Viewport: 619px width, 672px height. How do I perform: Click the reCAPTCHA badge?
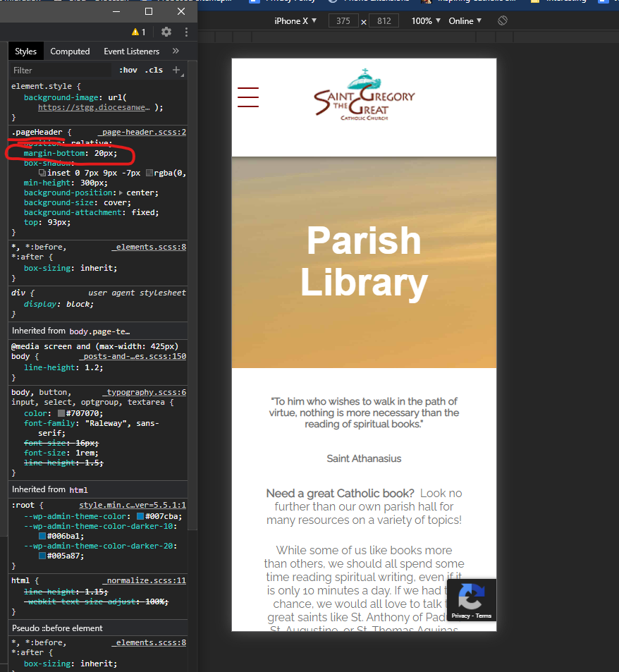(472, 600)
